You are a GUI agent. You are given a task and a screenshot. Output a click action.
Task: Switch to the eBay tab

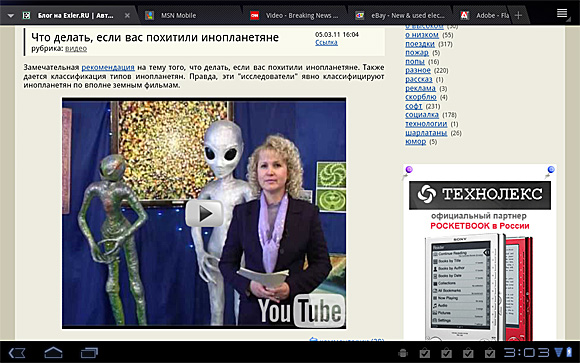pyautogui.click(x=408, y=16)
